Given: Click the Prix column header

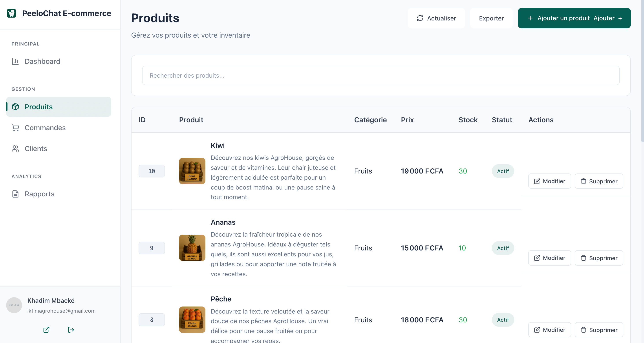Looking at the screenshot, I should [x=407, y=120].
